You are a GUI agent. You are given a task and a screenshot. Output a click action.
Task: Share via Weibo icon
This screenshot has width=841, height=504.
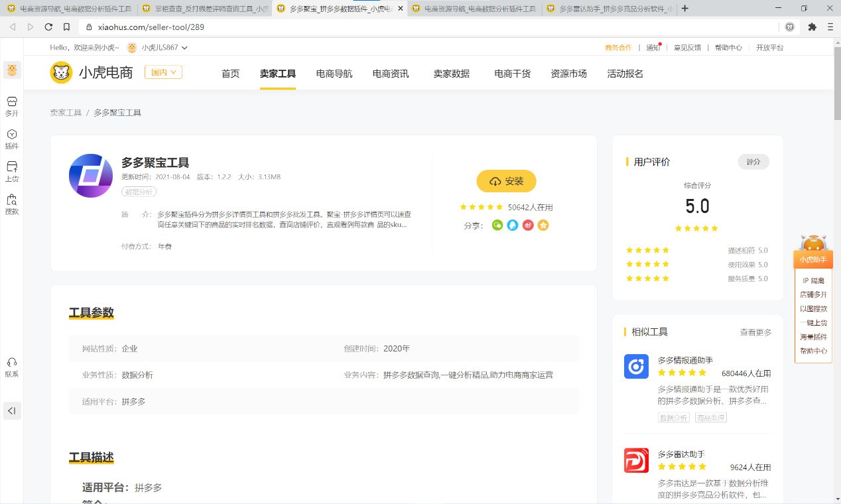[x=528, y=225]
